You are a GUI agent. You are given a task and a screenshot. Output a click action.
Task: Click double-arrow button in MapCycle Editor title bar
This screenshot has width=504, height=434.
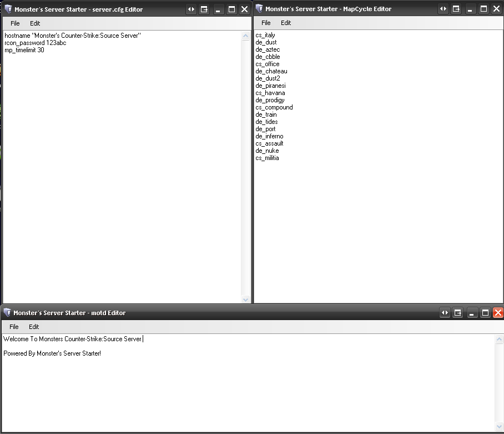(443, 9)
